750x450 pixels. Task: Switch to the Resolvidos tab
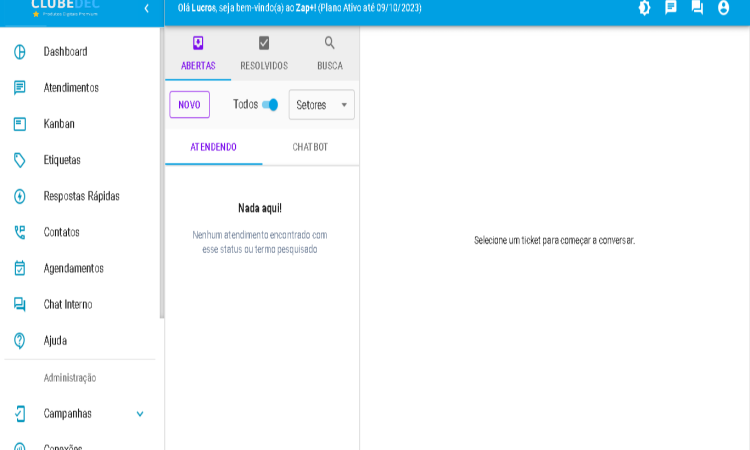(264, 54)
